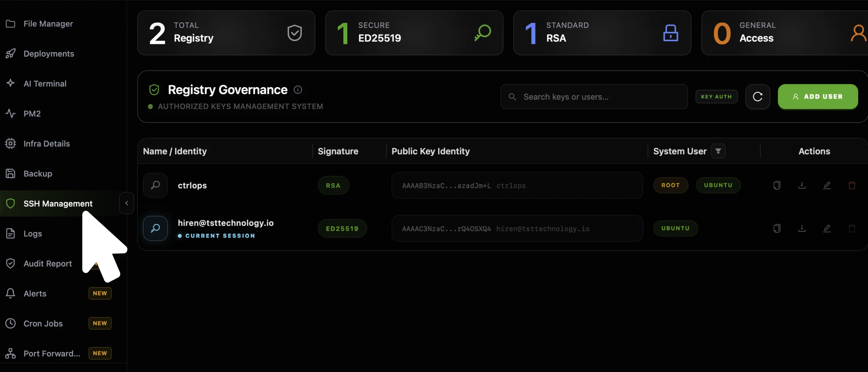Click the ROOT user badge

pos(671,185)
